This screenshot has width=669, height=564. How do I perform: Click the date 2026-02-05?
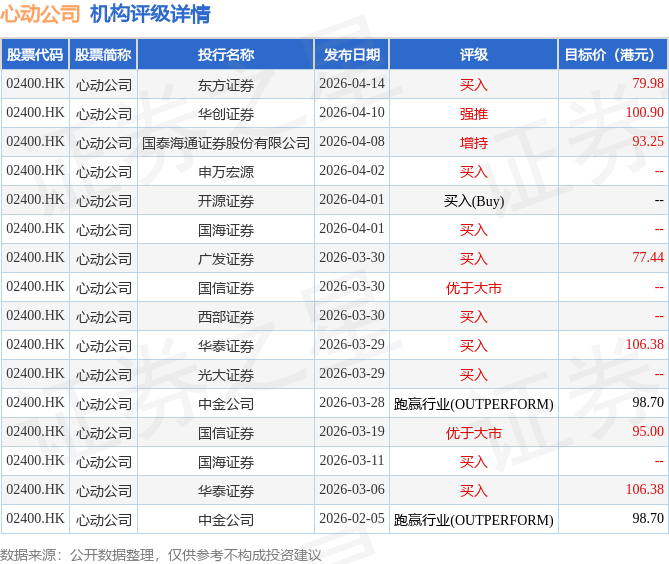pyautogui.click(x=352, y=519)
